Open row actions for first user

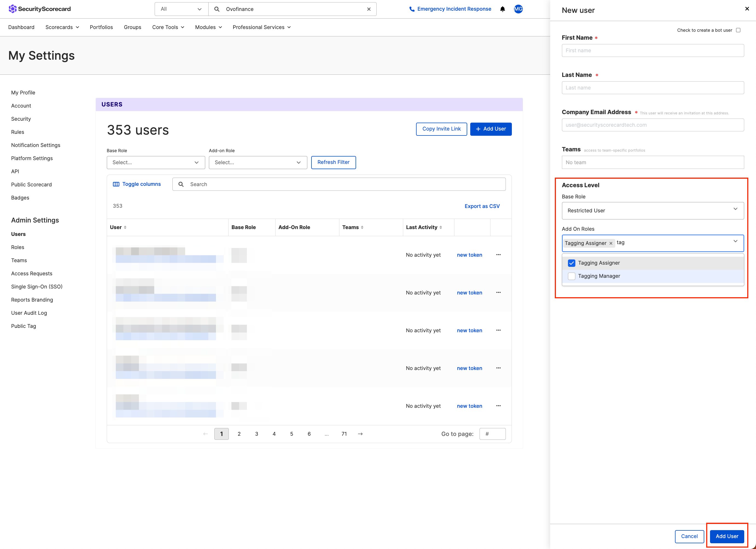pyautogui.click(x=498, y=255)
